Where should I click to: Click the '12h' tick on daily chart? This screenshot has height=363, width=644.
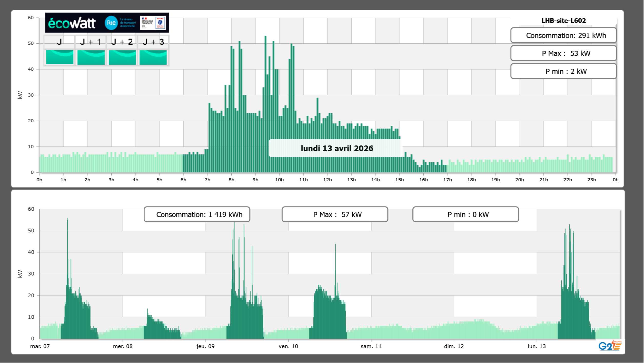pos(327,180)
